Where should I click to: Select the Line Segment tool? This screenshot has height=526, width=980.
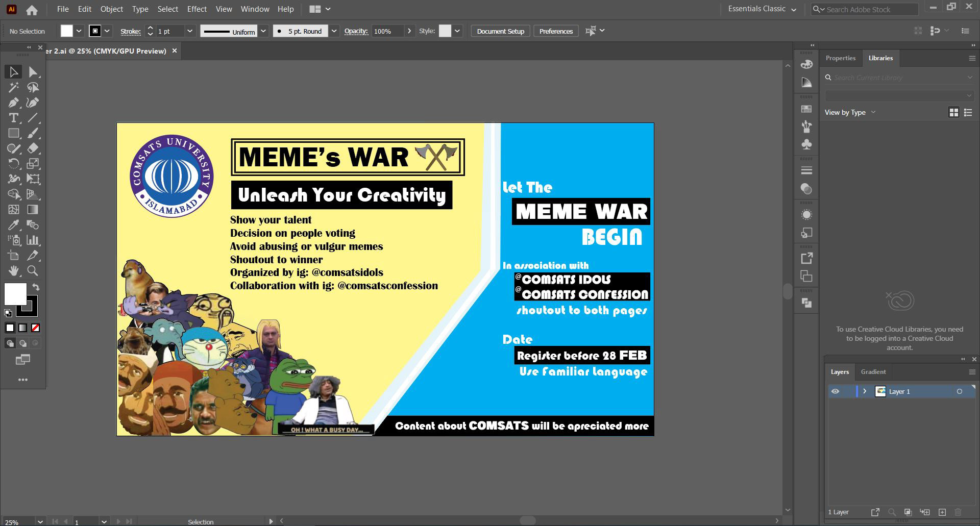pos(33,118)
